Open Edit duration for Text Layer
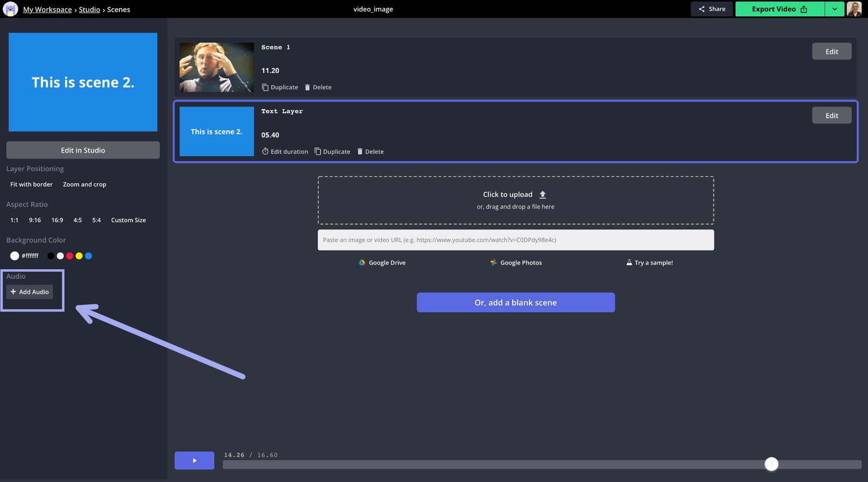The image size is (868, 482). 285,152
